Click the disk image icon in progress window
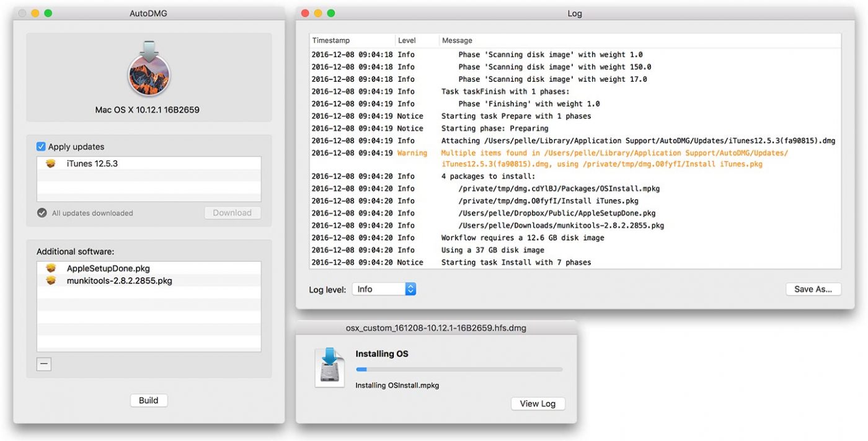Viewport: 868px width, 441px height. coord(329,368)
